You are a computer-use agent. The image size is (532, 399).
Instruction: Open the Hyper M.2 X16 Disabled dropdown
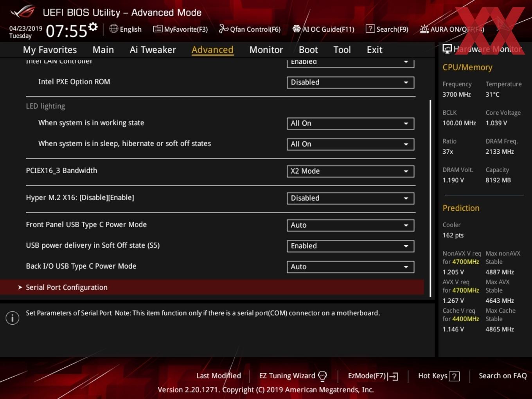click(x=350, y=198)
